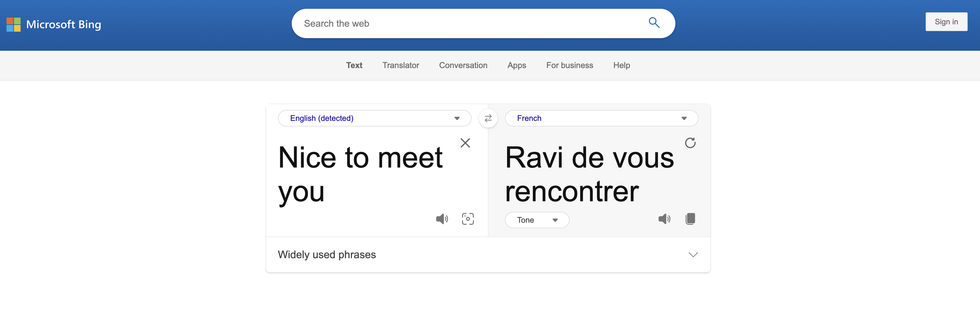The image size is (980, 321).
Task: Play audio of the English source text
Action: [442, 219]
